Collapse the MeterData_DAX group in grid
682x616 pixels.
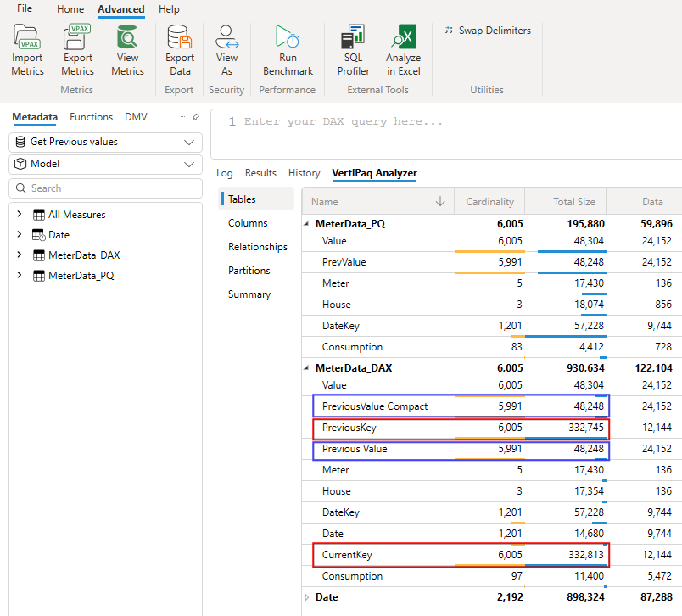tap(306, 368)
